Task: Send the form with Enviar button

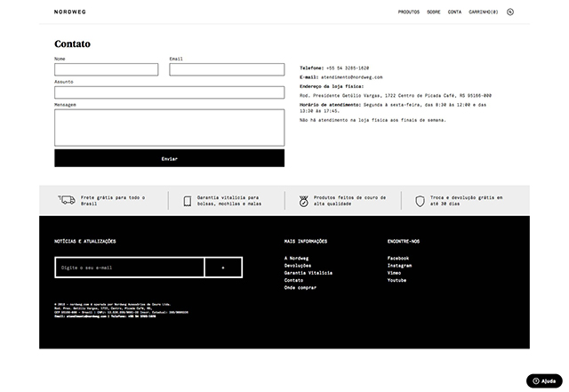Action: (170, 158)
